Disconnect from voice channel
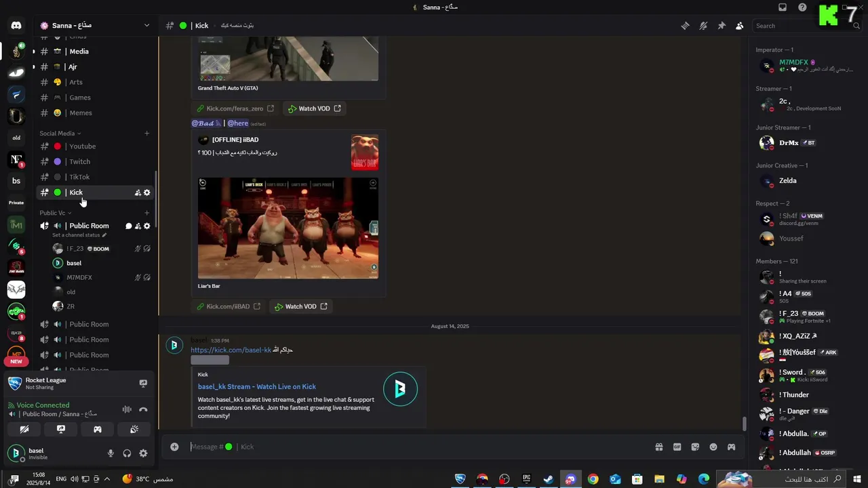Screen dimensions: 868x488 click(x=143, y=409)
